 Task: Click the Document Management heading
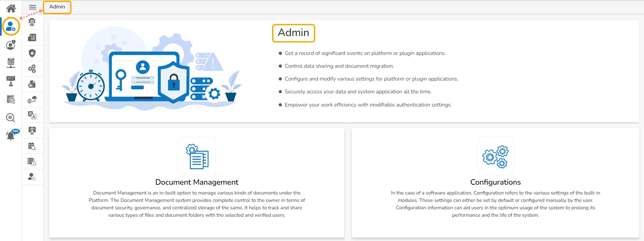197,182
